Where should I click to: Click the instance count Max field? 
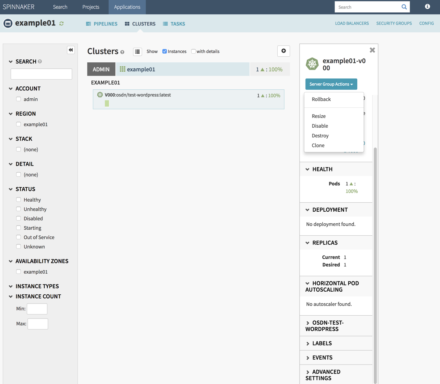[38, 324]
